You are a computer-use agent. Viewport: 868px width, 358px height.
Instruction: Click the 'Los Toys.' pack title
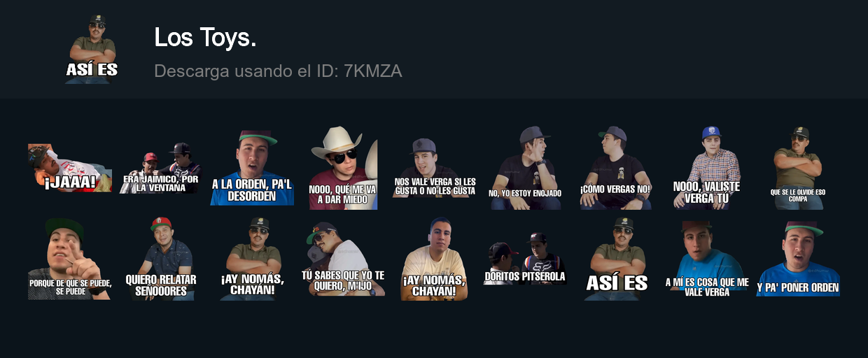[x=205, y=38]
